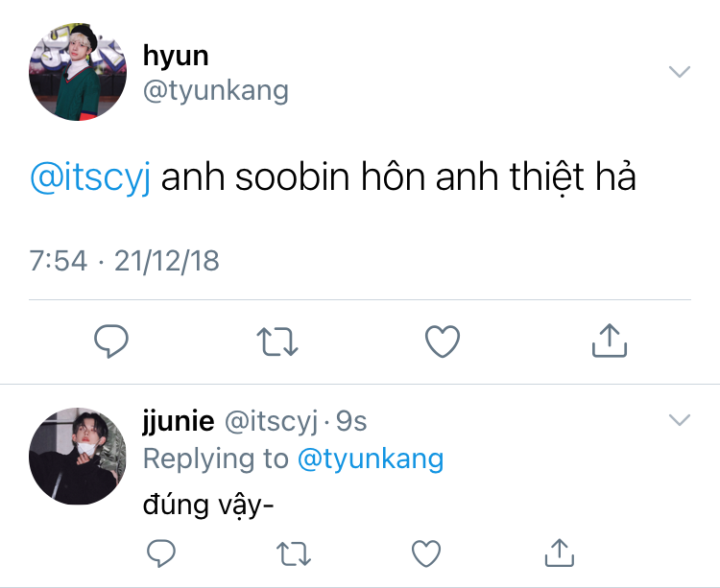Tap the @tyunkang handle under hyun
Image resolution: width=720 pixels, height=588 pixels.
pos(215,90)
